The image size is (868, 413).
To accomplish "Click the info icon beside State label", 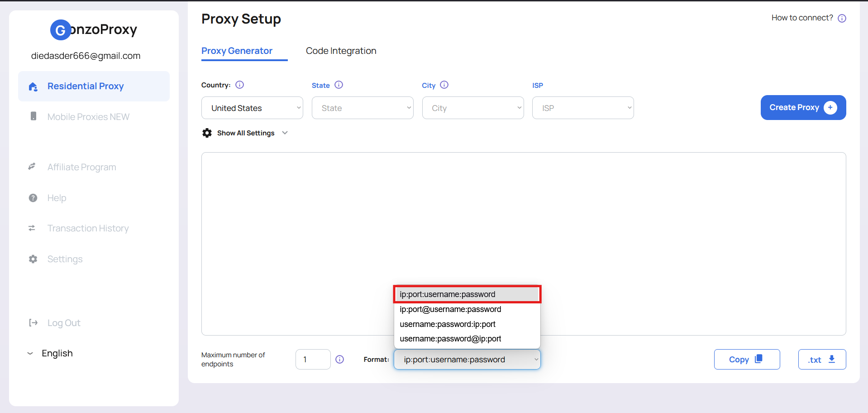I will click(x=339, y=85).
